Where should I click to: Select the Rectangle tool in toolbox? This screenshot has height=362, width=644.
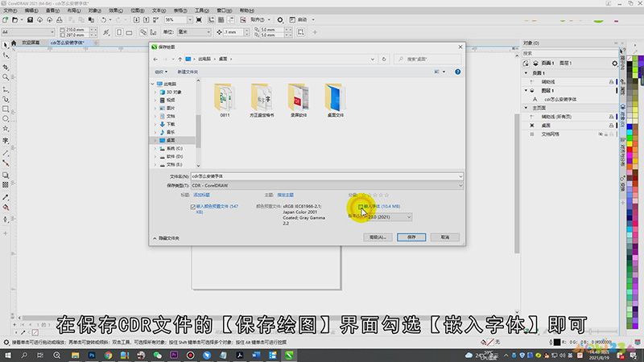point(6,109)
